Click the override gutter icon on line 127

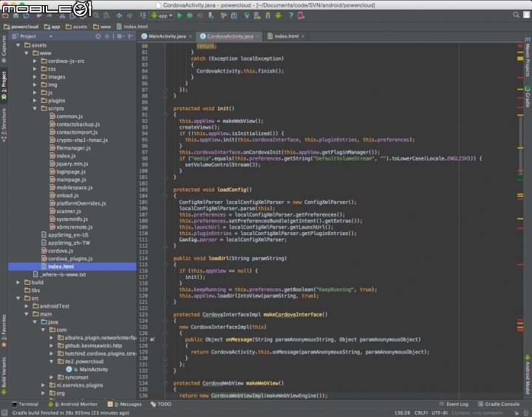tap(152, 339)
